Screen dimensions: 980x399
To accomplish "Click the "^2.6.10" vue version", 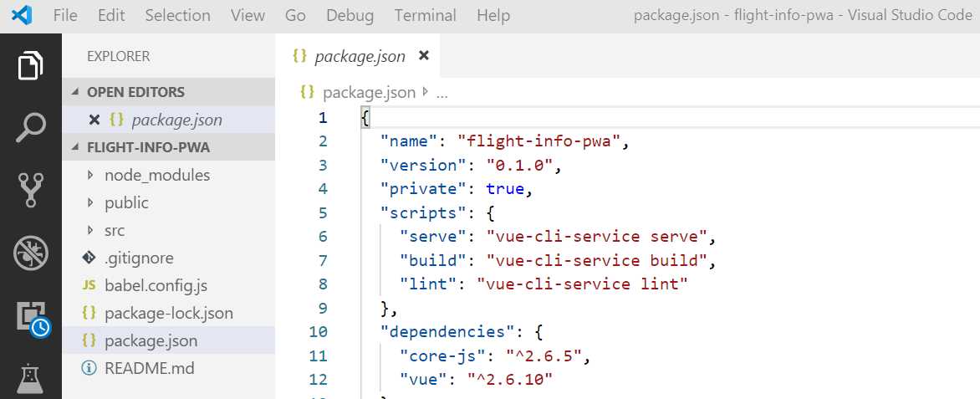I will tap(510, 379).
